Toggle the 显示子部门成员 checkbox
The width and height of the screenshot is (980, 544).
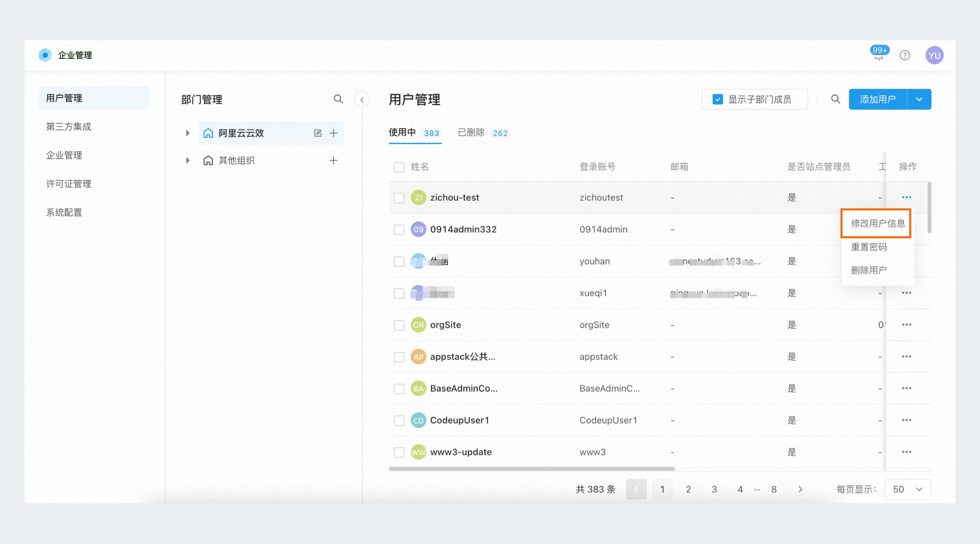[717, 99]
